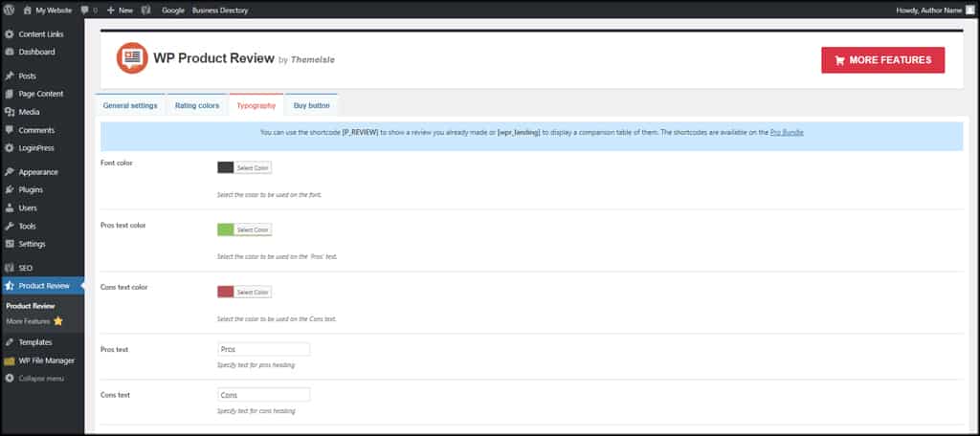Open the General settings tab
The width and height of the screenshot is (980, 436).
click(x=130, y=105)
